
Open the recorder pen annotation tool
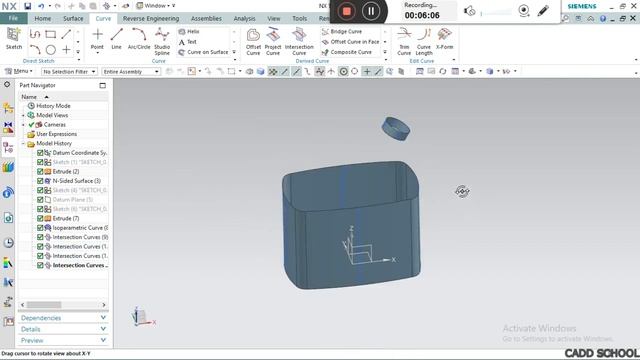(x=543, y=11)
